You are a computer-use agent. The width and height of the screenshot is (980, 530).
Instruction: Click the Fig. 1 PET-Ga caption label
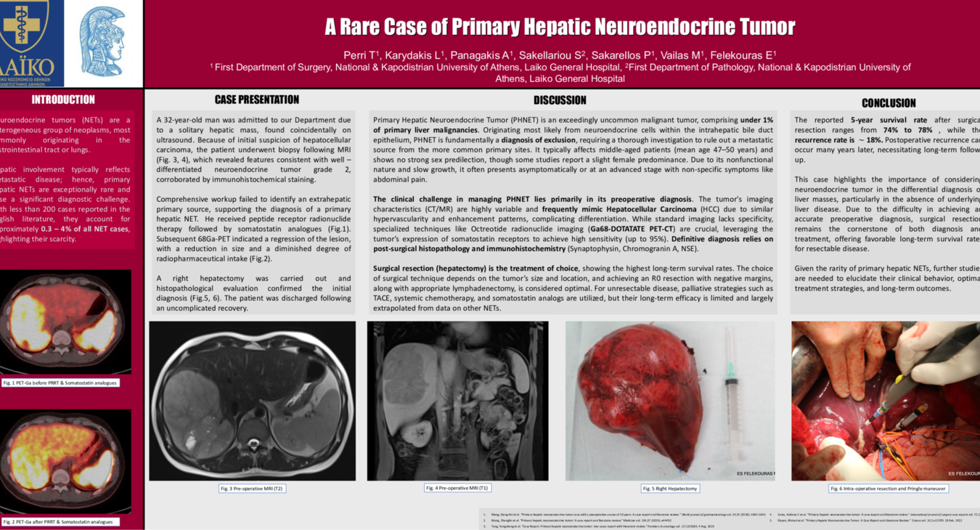tap(60, 383)
